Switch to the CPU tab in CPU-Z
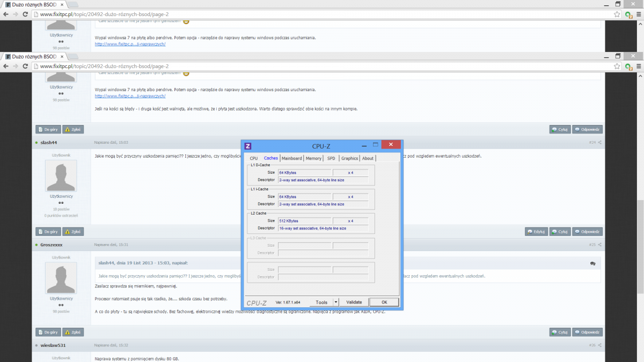The height and width of the screenshot is (362, 644). click(254, 158)
